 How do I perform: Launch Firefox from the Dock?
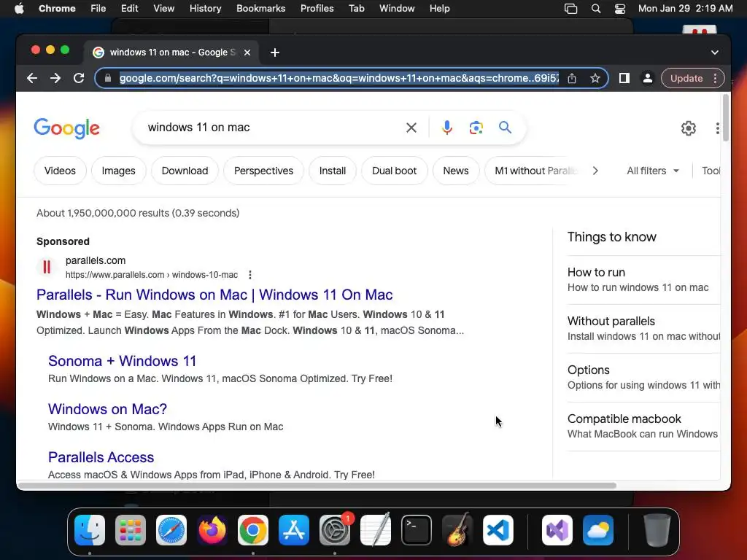point(212,530)
